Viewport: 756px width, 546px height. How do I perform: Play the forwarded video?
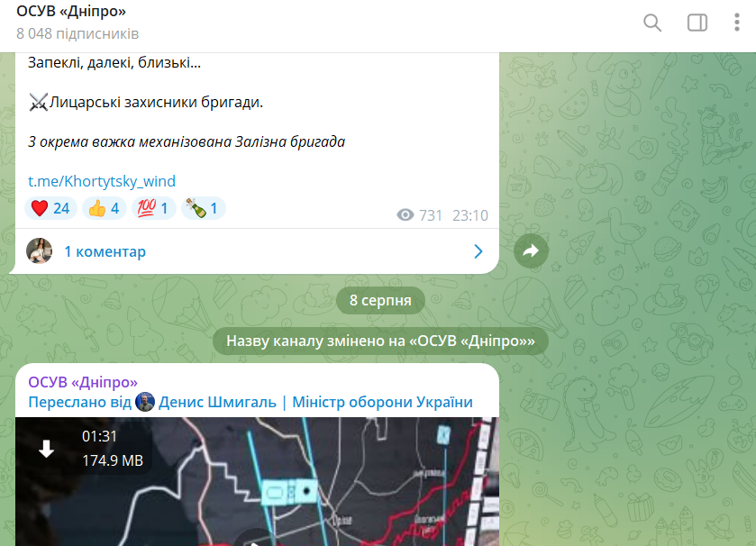click(257, 541)
